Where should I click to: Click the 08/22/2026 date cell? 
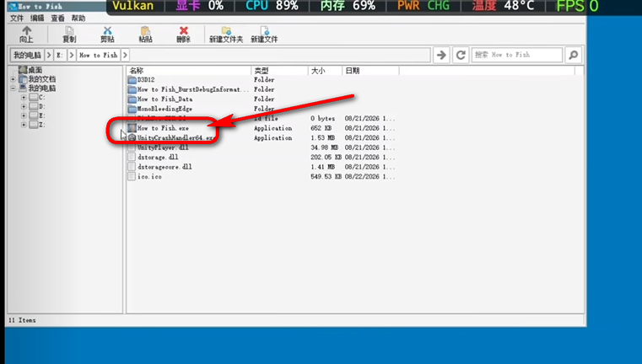[x=370, y=177]
